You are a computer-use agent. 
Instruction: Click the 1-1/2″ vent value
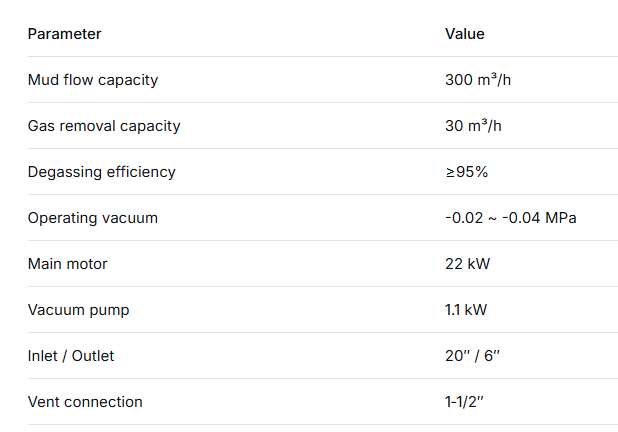click(x=466, y=402)
